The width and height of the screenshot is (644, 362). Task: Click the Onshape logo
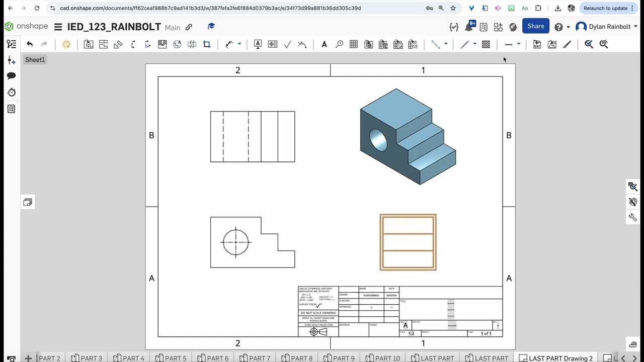[x=26, y=26]
